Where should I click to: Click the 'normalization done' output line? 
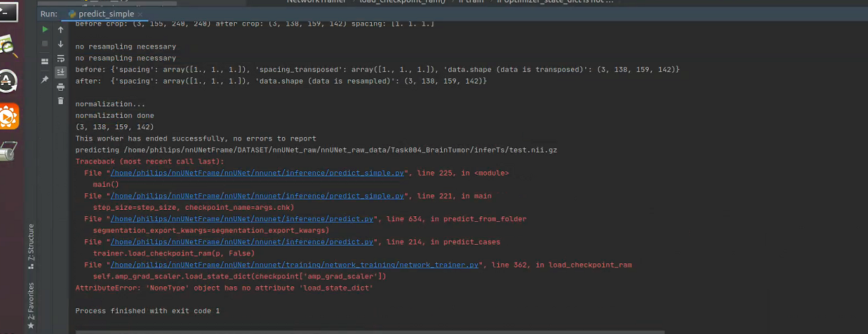pyautogui.click(x=115, y=116)
